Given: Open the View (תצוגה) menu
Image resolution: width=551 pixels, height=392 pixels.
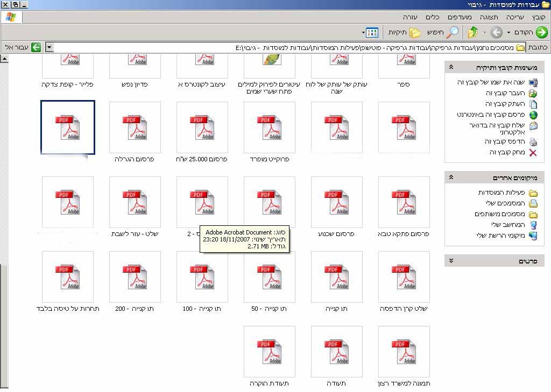Looking at the screenshot, I should tap(489, 17).
